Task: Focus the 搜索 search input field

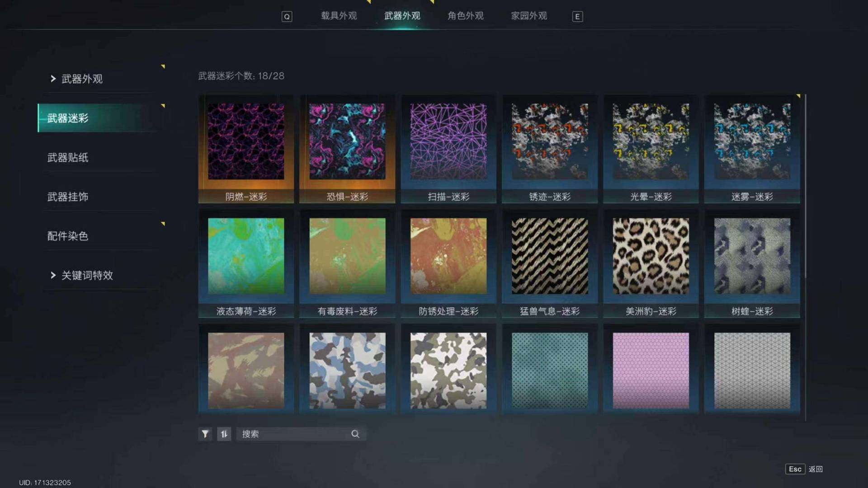Action: click(294, 434)
